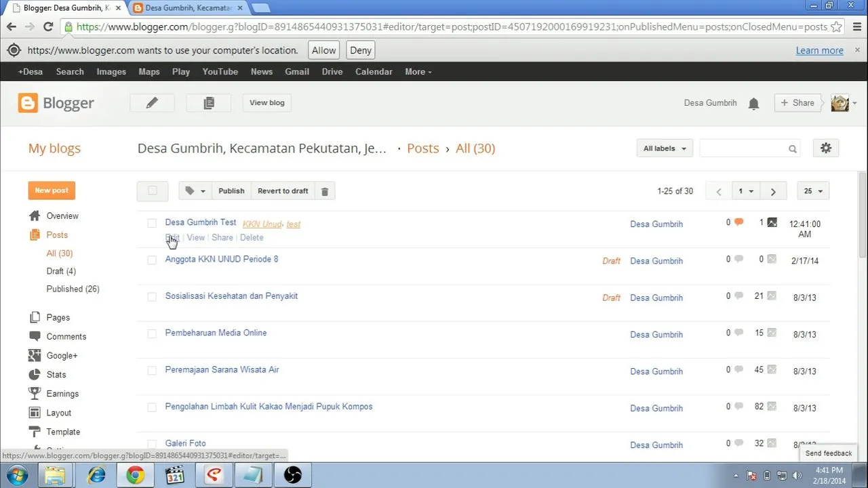Open the All labels dropdown

(665, 148)
